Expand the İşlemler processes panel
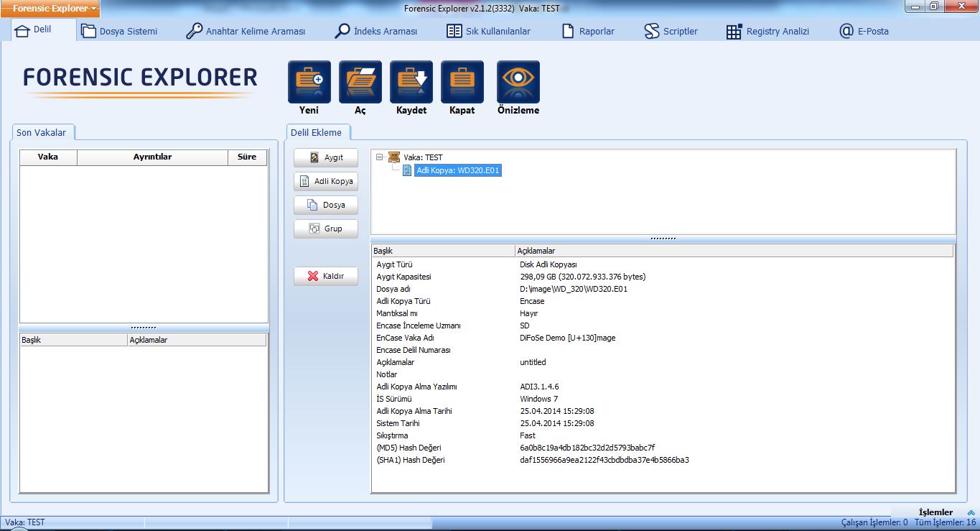 pyautogui.click(x=971, y=512)
